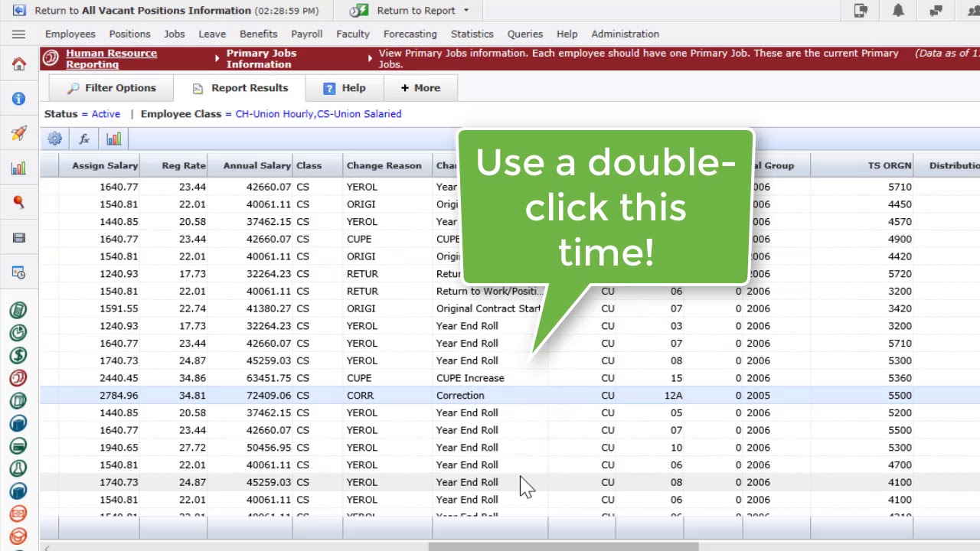Open the Queries menu
This screenshot has height=551, width=980.
525,34
